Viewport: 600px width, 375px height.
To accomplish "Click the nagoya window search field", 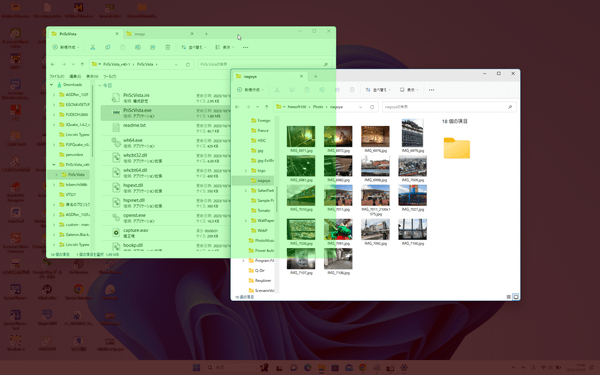I will click(448, 107).
